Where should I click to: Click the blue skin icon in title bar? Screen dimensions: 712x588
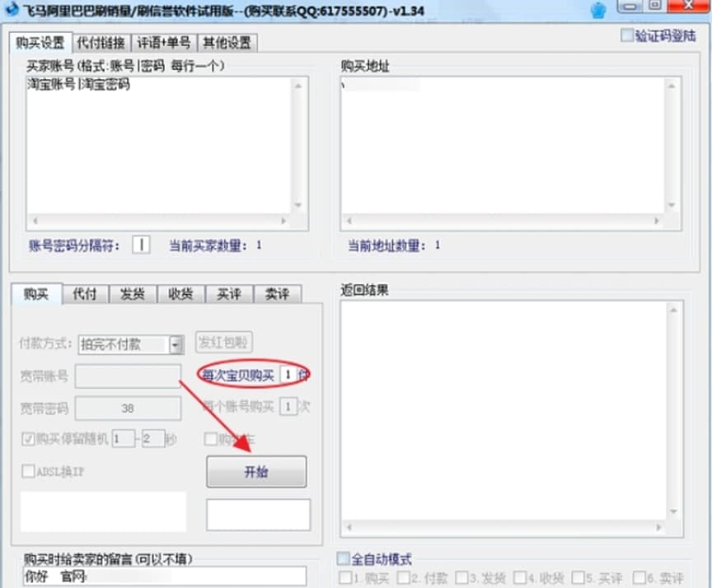tap(598, 11)
